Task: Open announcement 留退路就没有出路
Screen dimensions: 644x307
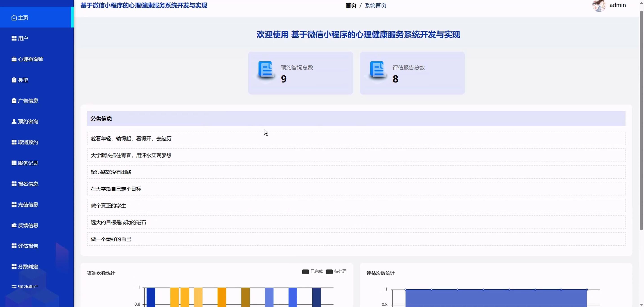Action: [x=111, y=172]
